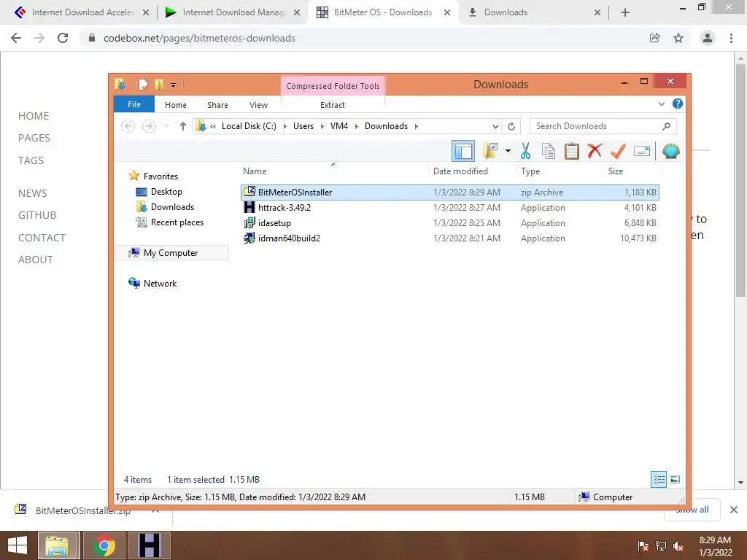Share this page icon in Chrome
The width and height of the screenshot is (747, 560).
click(x=655, y=38)
